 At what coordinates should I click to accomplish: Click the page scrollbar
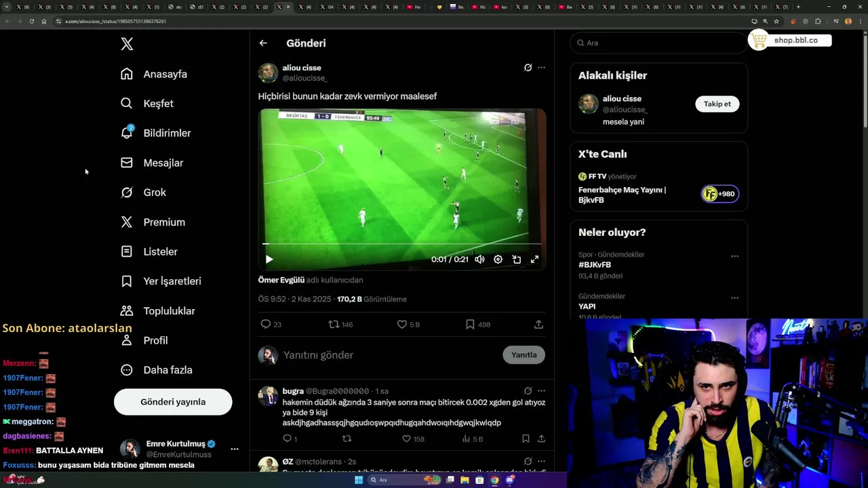point(865,81)
